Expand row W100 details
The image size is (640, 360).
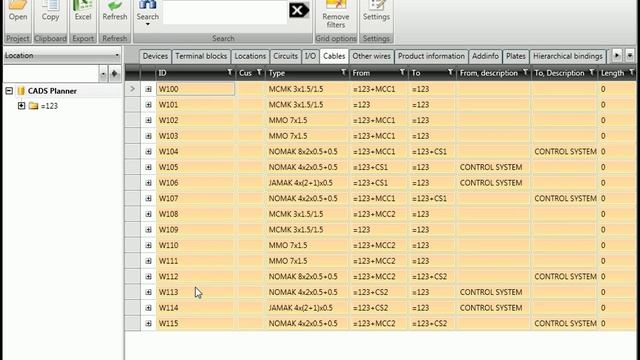pyautogui.click(x=149, y=89)
